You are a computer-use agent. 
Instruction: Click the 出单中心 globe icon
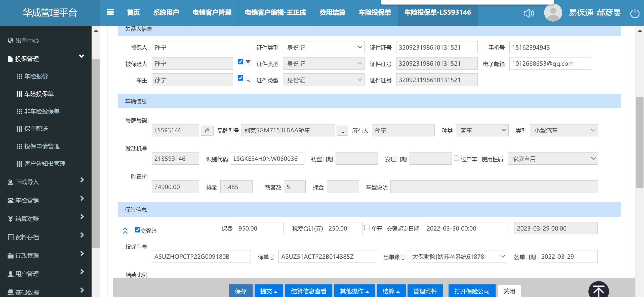point(10,41)
